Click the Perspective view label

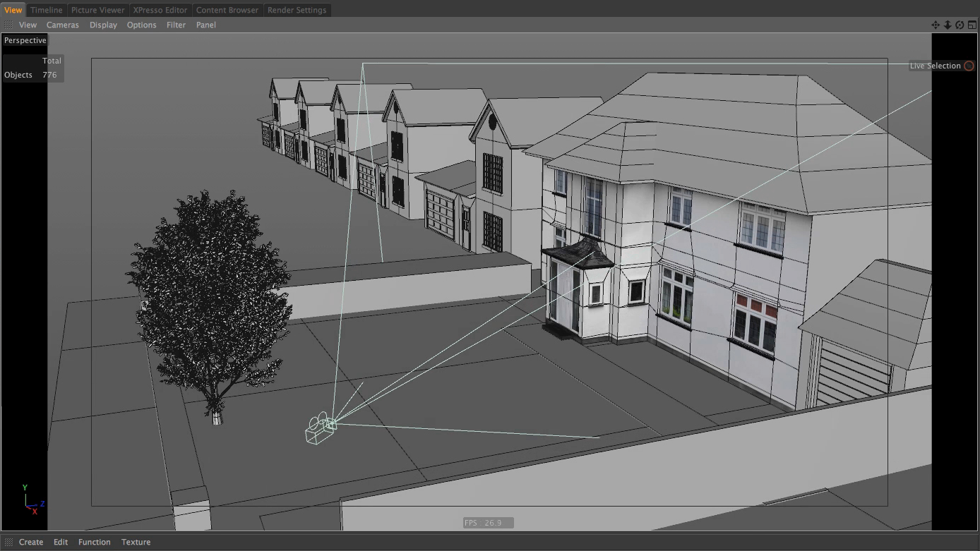click(x=25, y=40)
